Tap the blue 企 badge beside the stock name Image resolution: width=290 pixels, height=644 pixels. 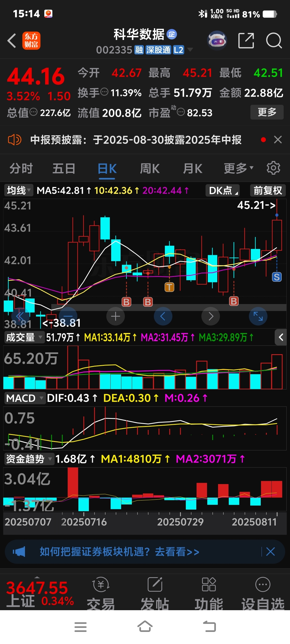tap(172, 34)
